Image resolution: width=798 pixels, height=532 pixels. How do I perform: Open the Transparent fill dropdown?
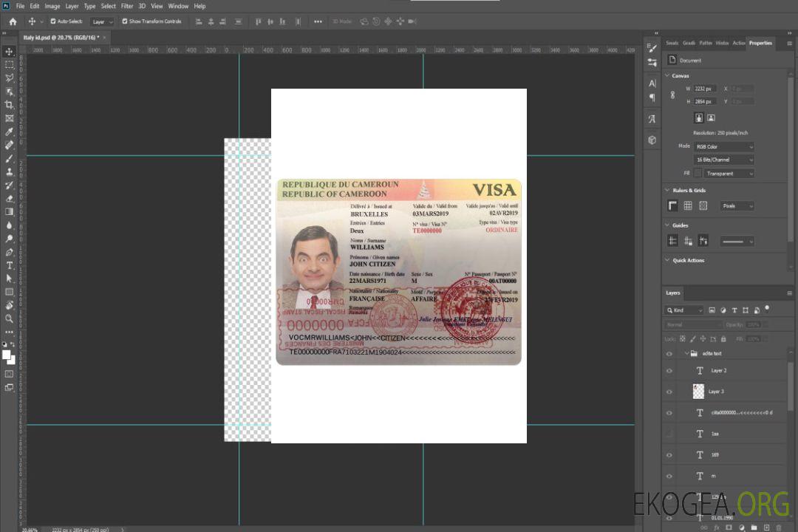pyautogui.click(x=729, y=174)
